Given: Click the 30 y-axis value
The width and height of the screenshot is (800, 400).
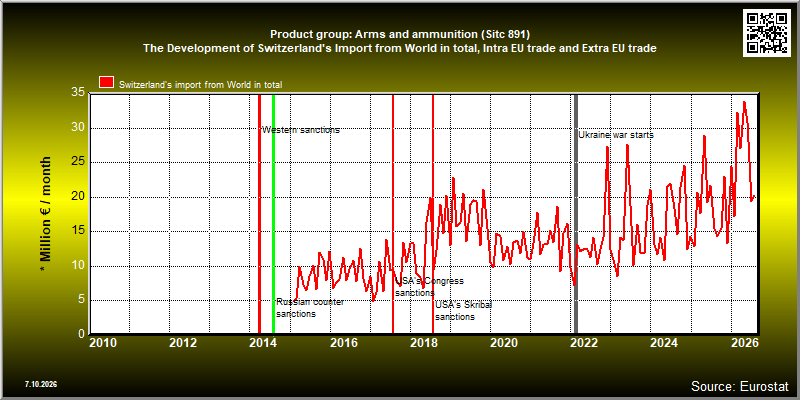Looking at the screenshot, I should pos(77,128).
